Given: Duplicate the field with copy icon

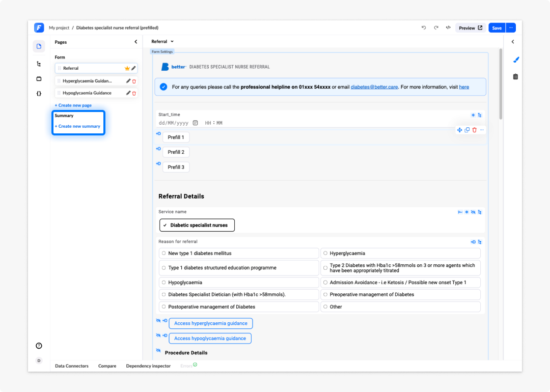Looking at the screenshot, I should (x=467, y=130).
